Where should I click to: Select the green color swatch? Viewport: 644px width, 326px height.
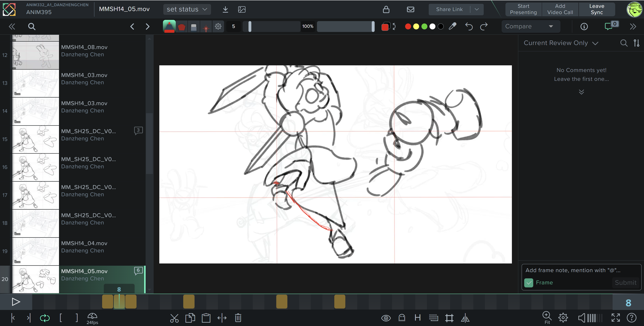[x=424, y=26]
